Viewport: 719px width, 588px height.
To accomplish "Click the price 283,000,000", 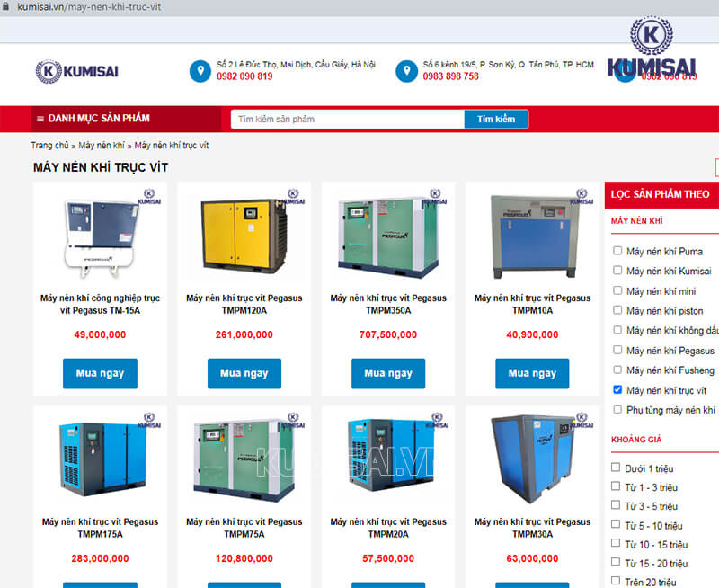I will point(100,558).
